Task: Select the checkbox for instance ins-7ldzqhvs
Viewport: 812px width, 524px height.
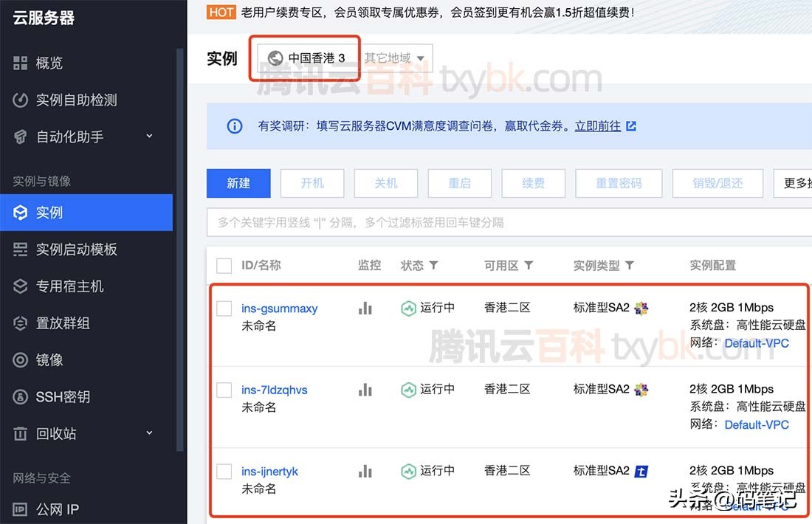Action: [224, 390]
